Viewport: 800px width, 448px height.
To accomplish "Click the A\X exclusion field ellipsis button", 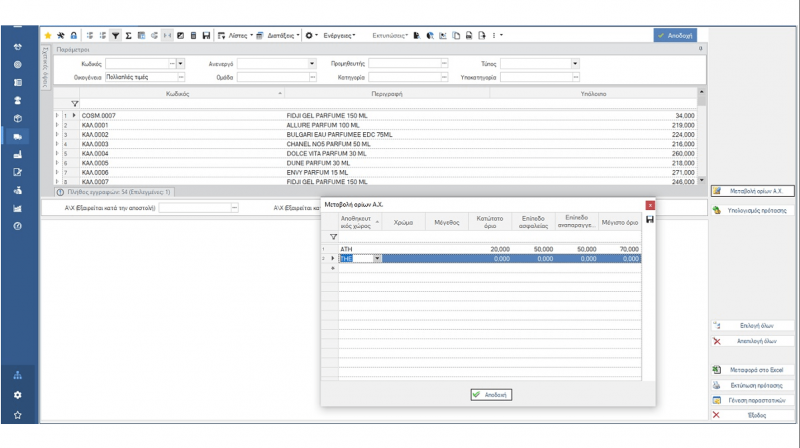I will pos(234,208).
